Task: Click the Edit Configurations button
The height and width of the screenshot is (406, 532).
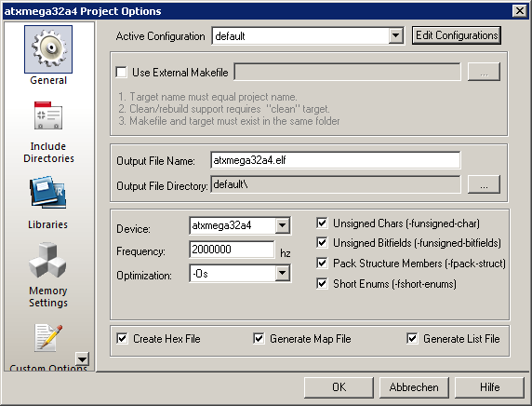Action: [457, 35]
